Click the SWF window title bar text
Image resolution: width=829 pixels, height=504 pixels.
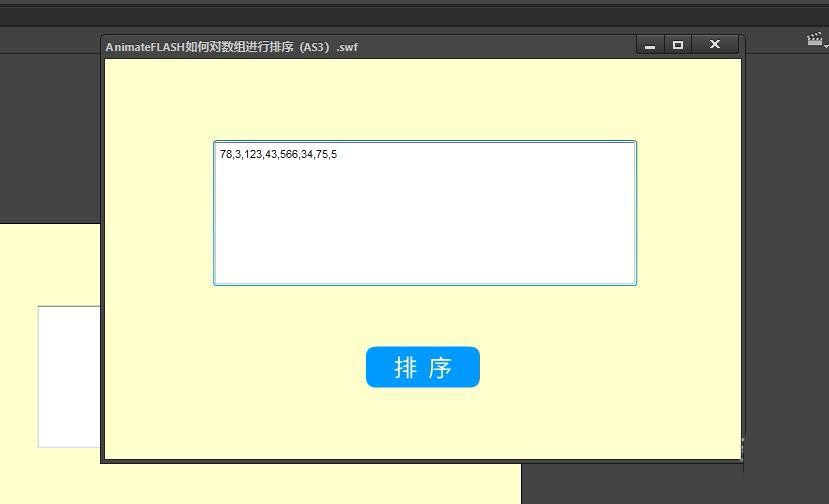point(232,47)
